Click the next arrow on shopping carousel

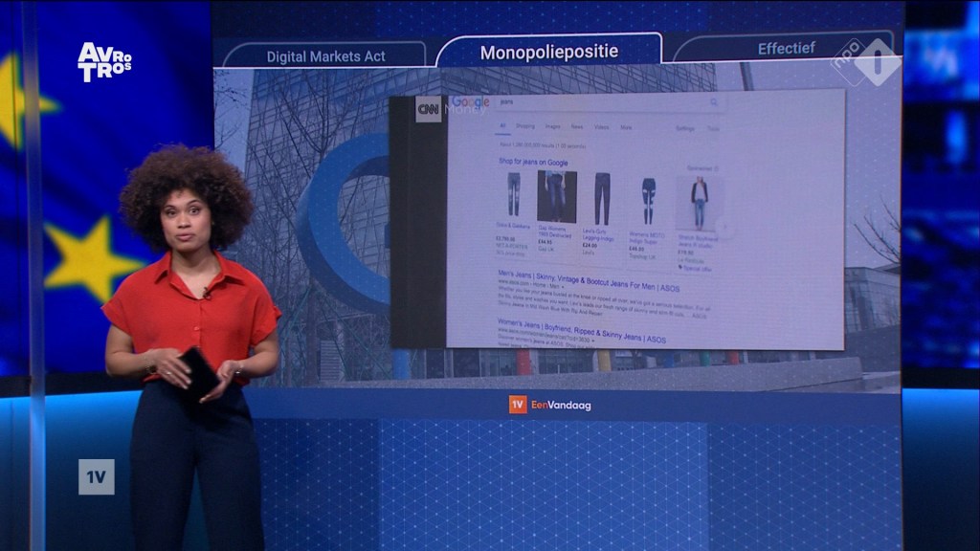[x=724, y=228]
